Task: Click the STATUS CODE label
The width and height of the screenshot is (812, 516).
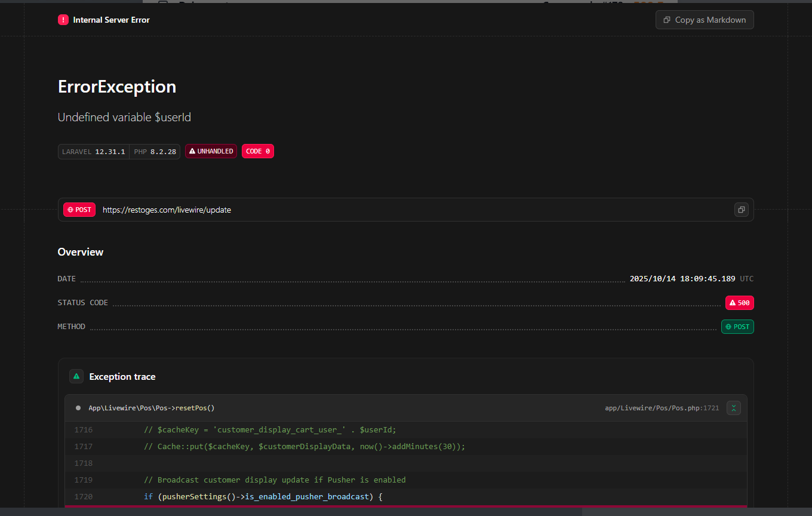Action: 83,303
